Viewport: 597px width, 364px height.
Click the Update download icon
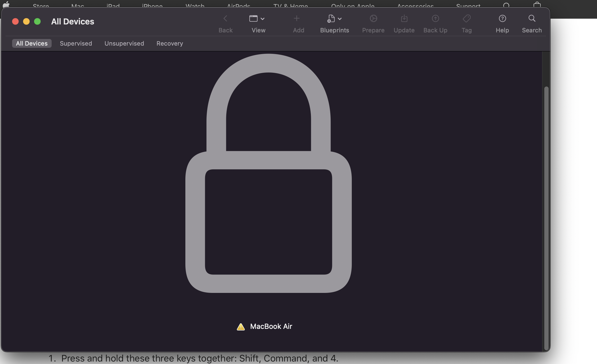tap(404, 19)
